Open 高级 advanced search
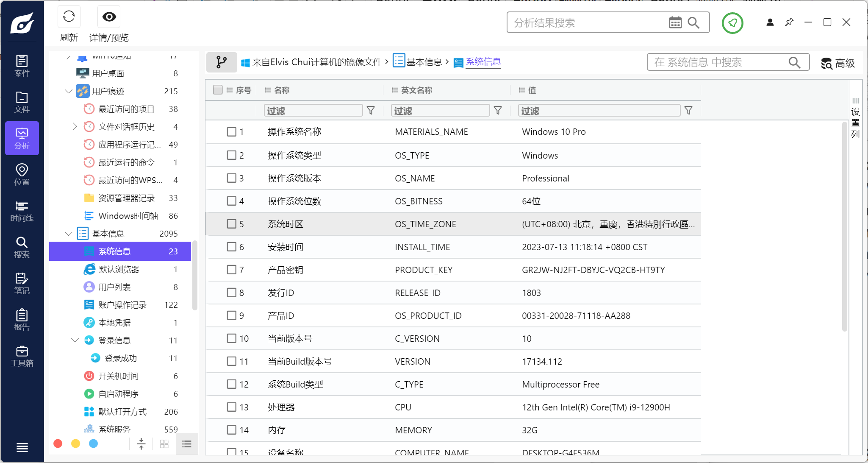The image size is (868, 463). (x=838, y=63)
